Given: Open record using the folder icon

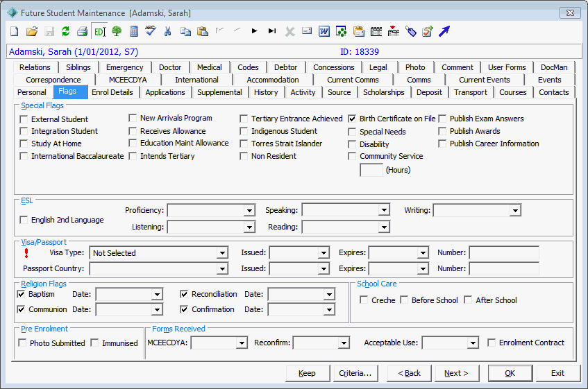Looking at the screenshot, I should pos(32,31).
